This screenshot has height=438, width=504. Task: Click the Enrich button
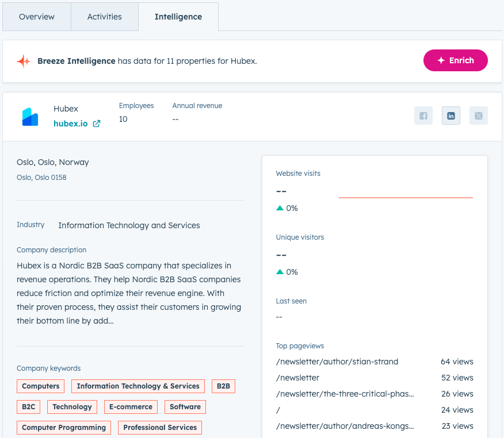coord(455,60)
